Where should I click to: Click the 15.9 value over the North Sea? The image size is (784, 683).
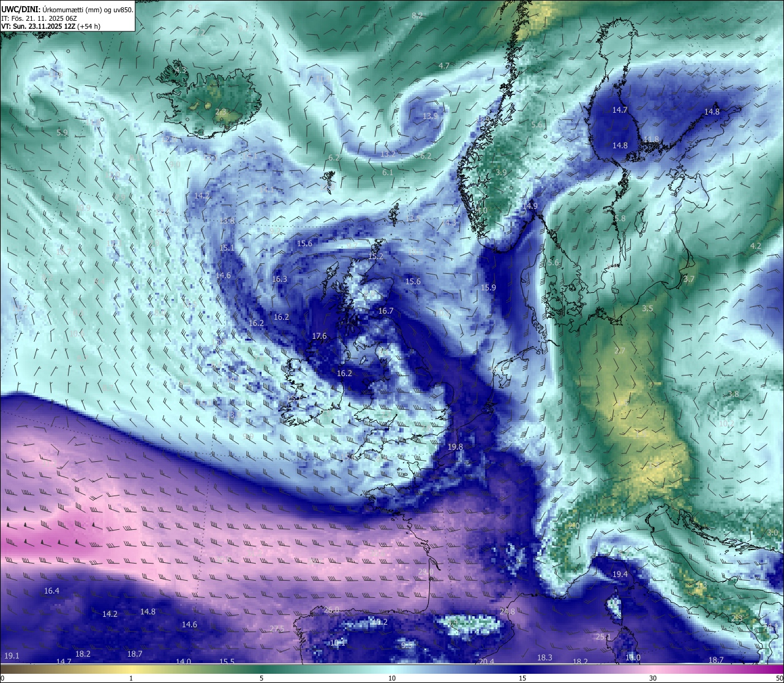click(488, 288)
